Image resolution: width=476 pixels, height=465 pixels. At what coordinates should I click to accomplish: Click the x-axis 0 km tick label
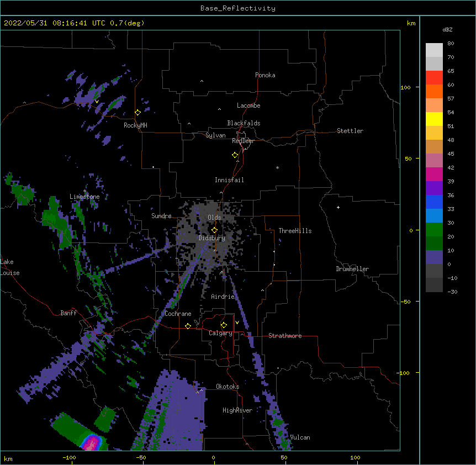click(x=213, y=457)
